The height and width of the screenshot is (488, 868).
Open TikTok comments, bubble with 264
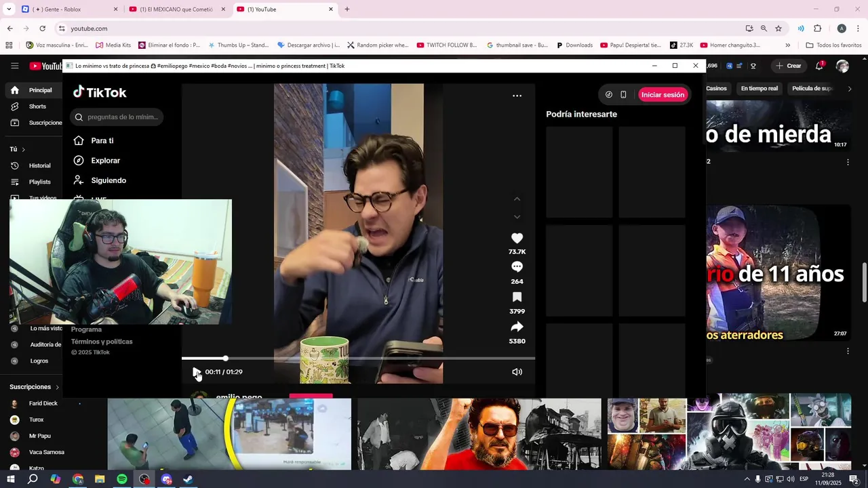tap(517, 267)
